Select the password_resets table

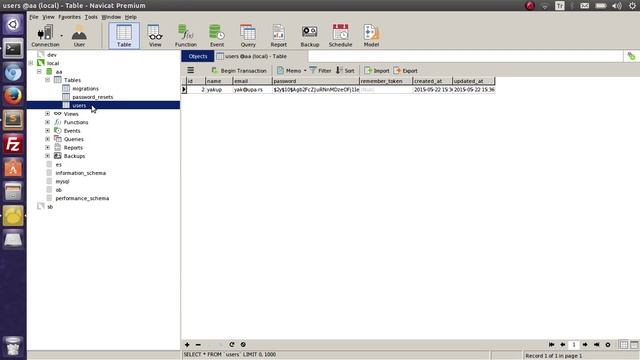[x=93, y=97]
